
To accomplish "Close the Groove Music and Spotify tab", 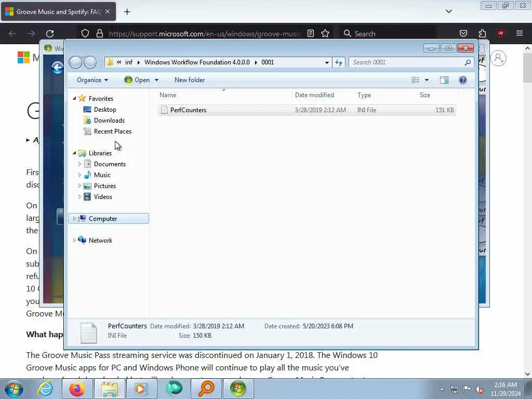I will coord(108,11).
